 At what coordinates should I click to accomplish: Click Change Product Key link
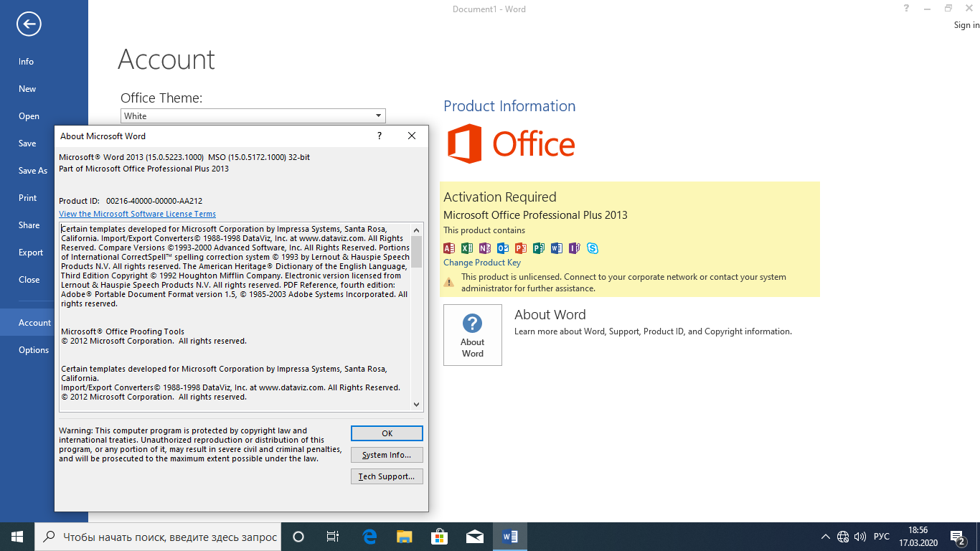point(482,263)
